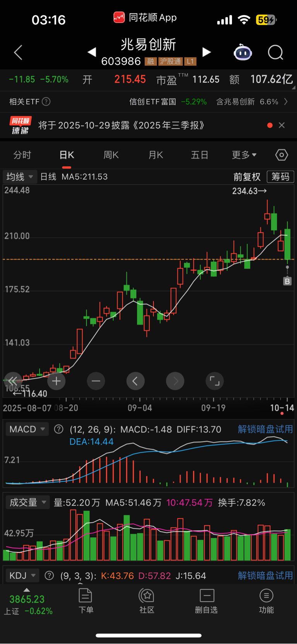Open the MACD indicator dropdown
The width and height of the screenshot is (297, 644).
[x=27, y=429]
